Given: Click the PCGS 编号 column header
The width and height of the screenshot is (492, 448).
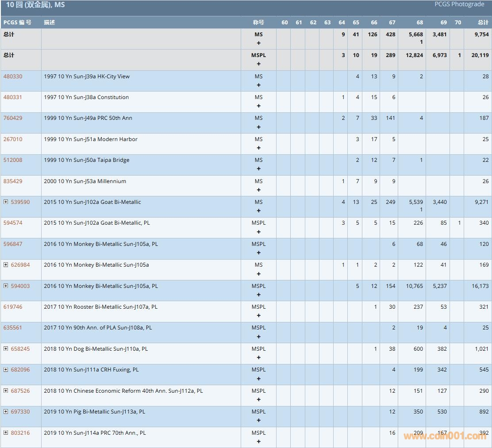Looking at the screenshot, I should (x=17, y=23).
